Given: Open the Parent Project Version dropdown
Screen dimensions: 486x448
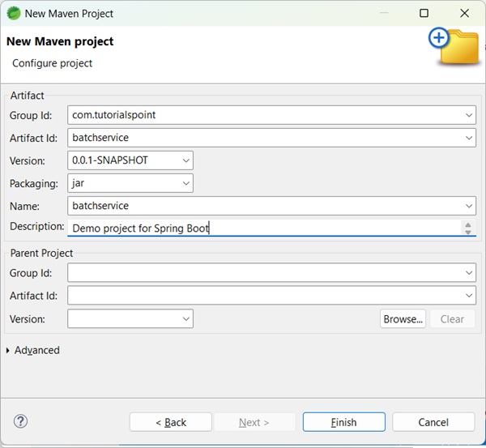Looking at the screenshot, I should (186, 319).
